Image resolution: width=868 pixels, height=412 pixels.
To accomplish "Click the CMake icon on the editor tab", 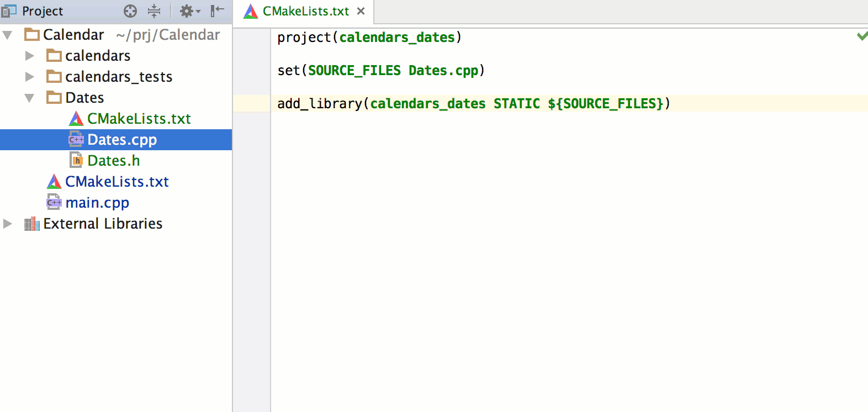I will pyautogui.click(x=251, y=11).
